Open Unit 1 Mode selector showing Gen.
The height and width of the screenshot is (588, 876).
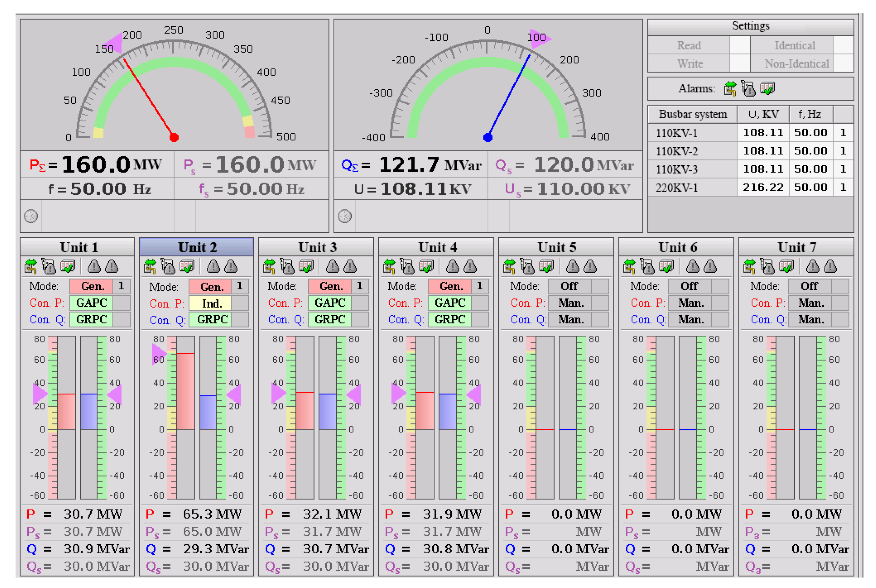[92, 286]
